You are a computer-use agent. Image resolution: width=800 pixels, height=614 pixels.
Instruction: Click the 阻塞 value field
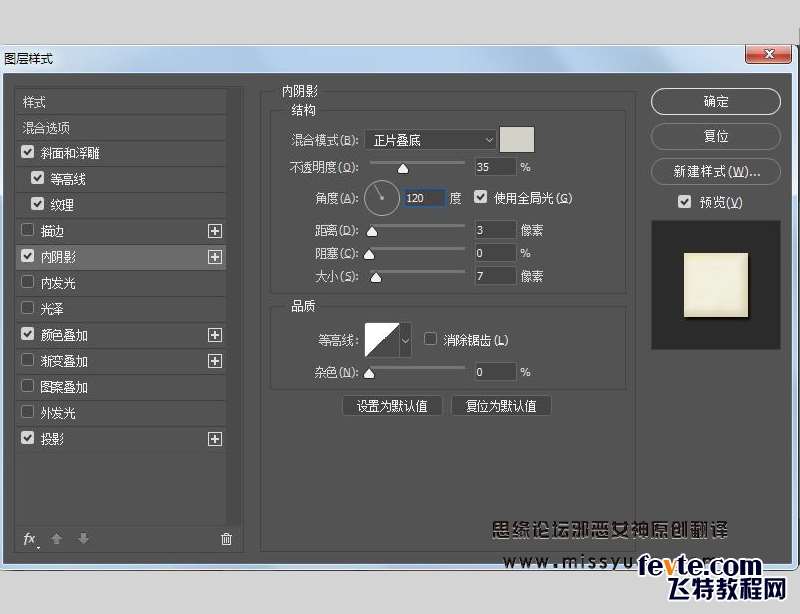point(495,253)
